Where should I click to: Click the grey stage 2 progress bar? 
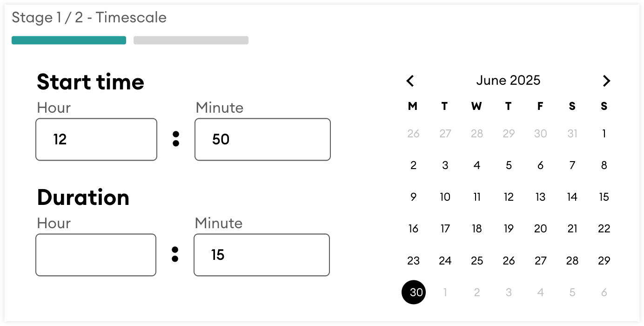click(191, 41)
